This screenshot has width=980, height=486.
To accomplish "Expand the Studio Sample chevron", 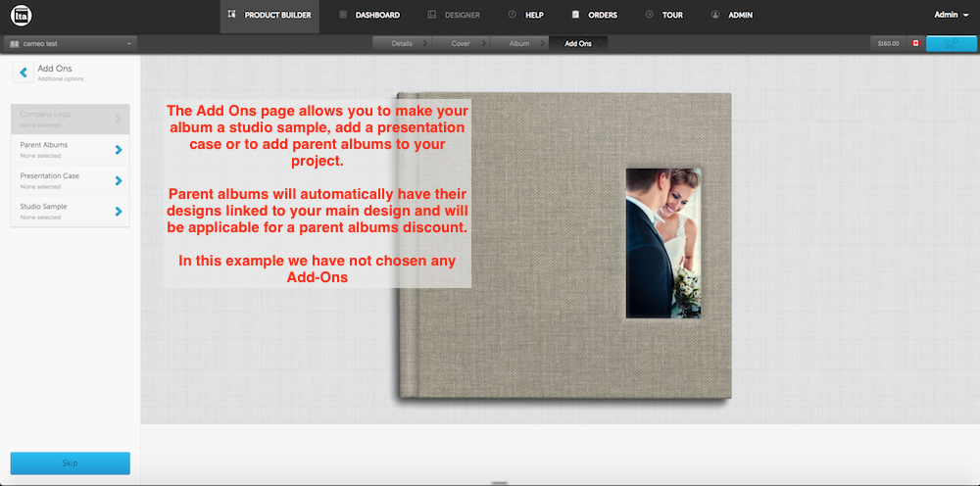I will tap(119, 211).
